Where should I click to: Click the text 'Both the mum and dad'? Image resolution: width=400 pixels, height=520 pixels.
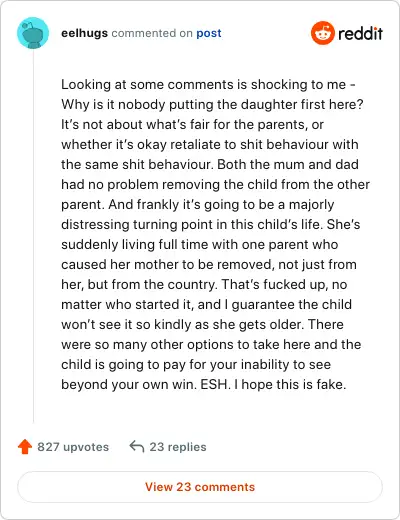click(x=288, y=164)
